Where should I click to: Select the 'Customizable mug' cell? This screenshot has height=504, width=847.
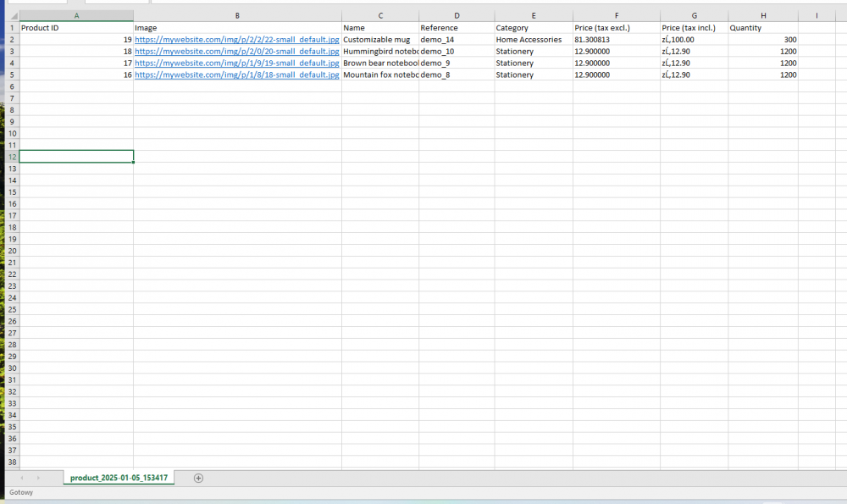(380, 40)
